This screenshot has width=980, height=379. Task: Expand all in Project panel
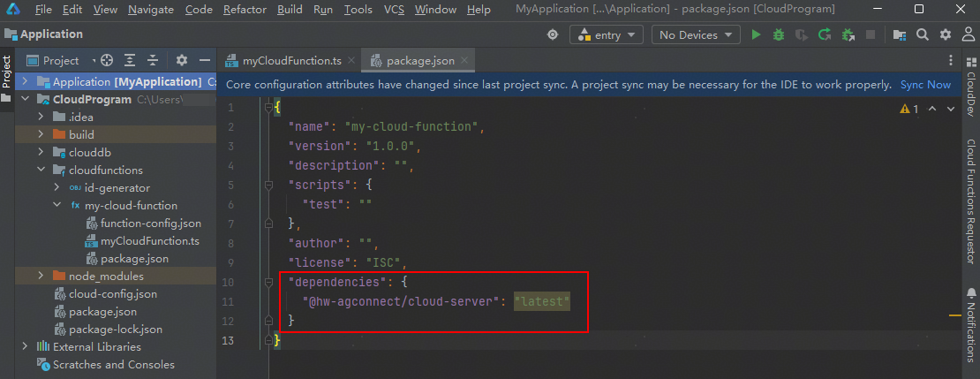tap(130, 61)
